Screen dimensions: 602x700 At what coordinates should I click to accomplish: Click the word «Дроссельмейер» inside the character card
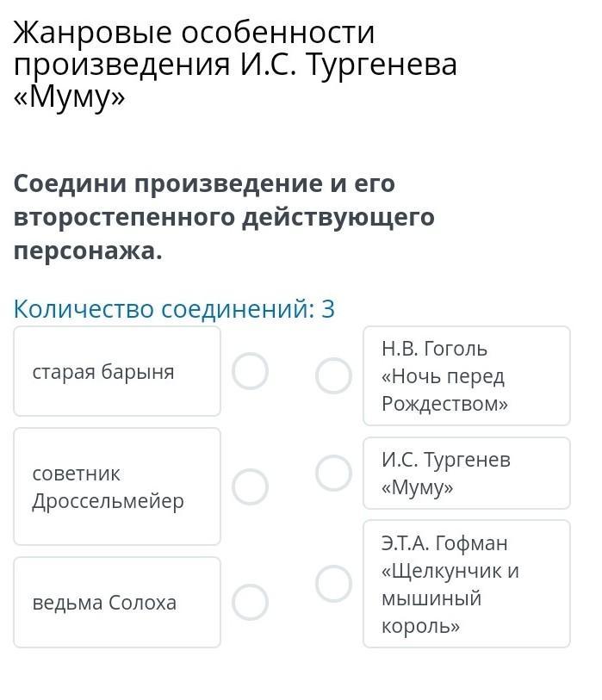coord(108,501)
